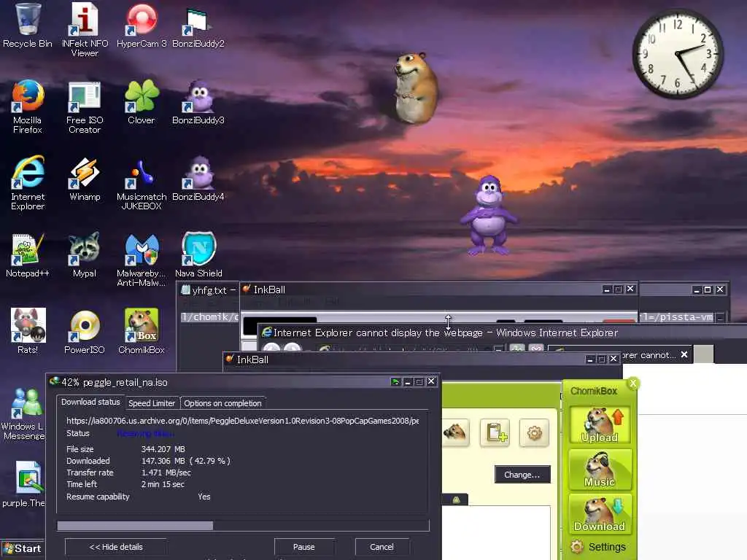The height and width of the screenshot is (560, 747).
Task: Open the ChomikBox Upload panel
Action: 600,424
